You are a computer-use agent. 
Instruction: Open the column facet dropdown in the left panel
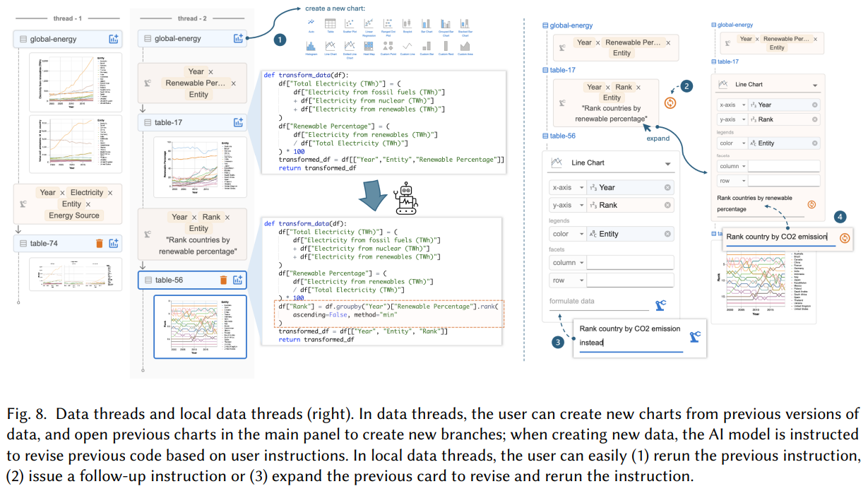[x=581, y=263]
